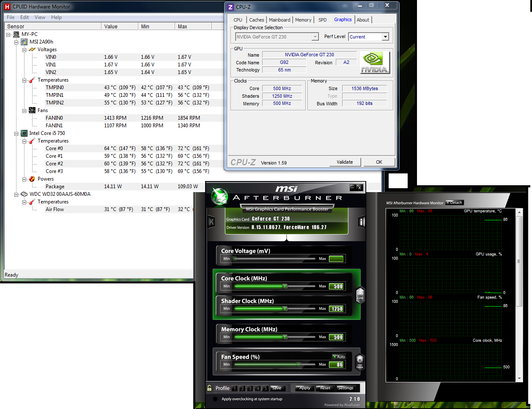Click the MY-PC computer icon in sensor tree
The height and width of the screenshot is (409, 532).
click(16, 34)
